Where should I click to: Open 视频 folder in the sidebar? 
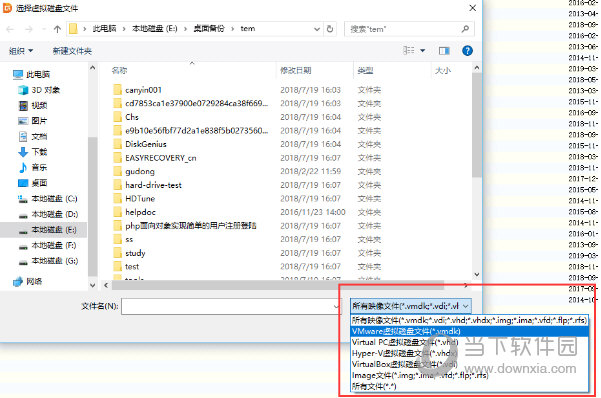click(33, 105)
